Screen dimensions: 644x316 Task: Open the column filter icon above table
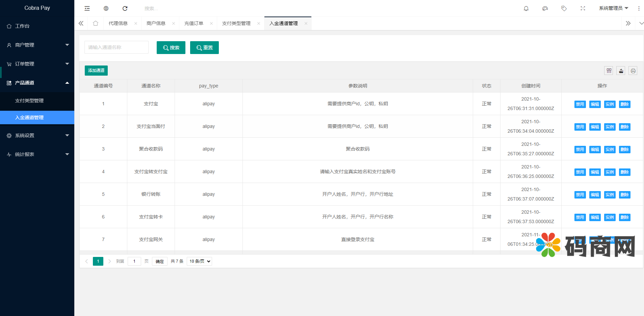(609, 71)
